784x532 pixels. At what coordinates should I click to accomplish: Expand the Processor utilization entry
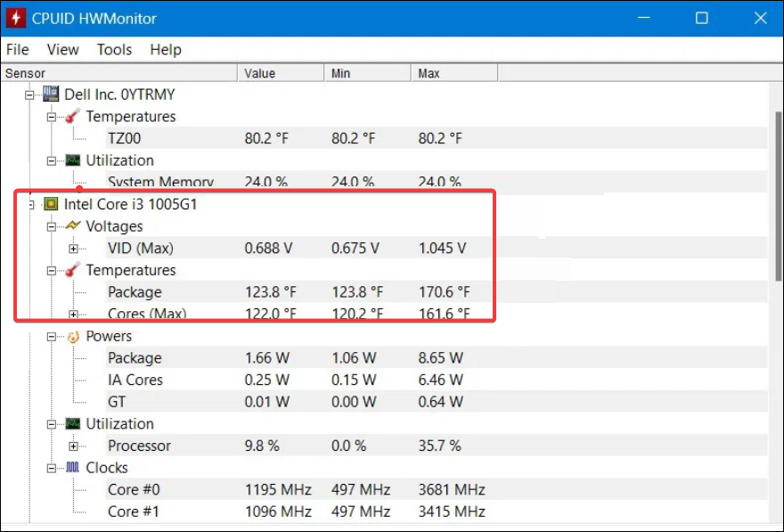[73, 446]
